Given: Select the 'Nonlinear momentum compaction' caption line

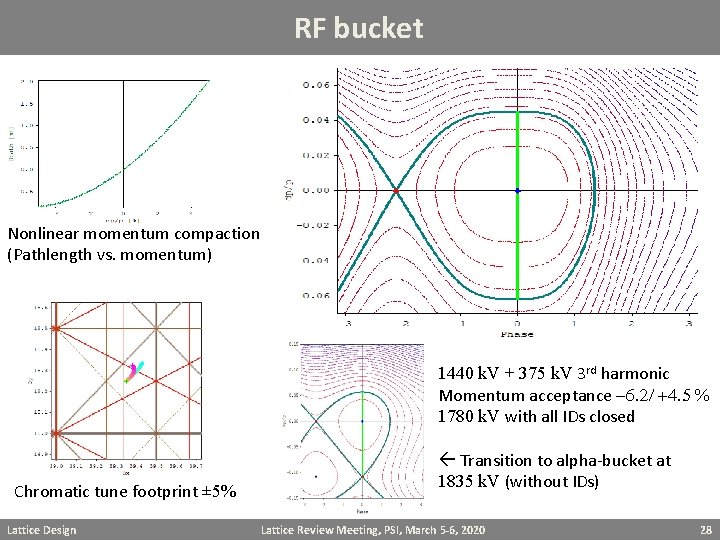Looking at the screenshot, I should click(x=134, y=234).
